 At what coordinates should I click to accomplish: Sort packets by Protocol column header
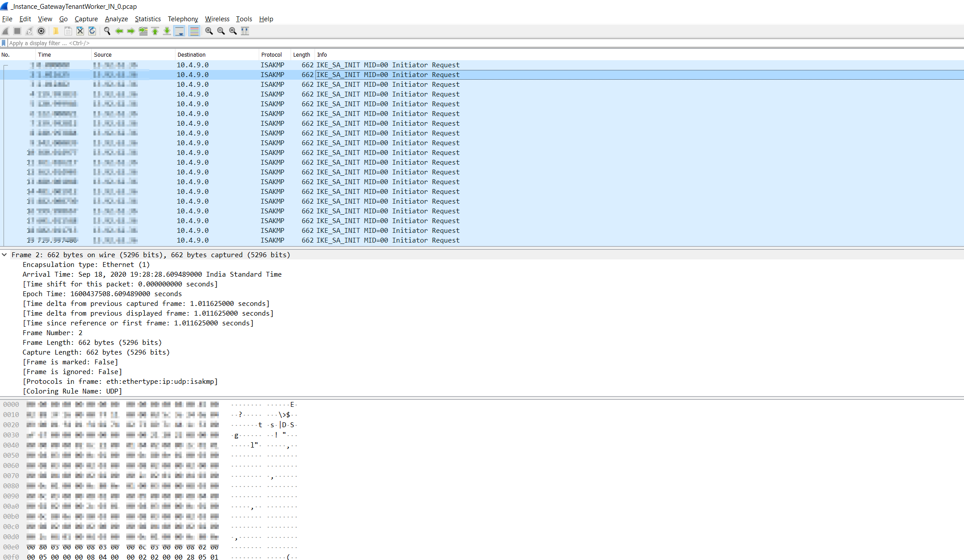tap(271, 55)
